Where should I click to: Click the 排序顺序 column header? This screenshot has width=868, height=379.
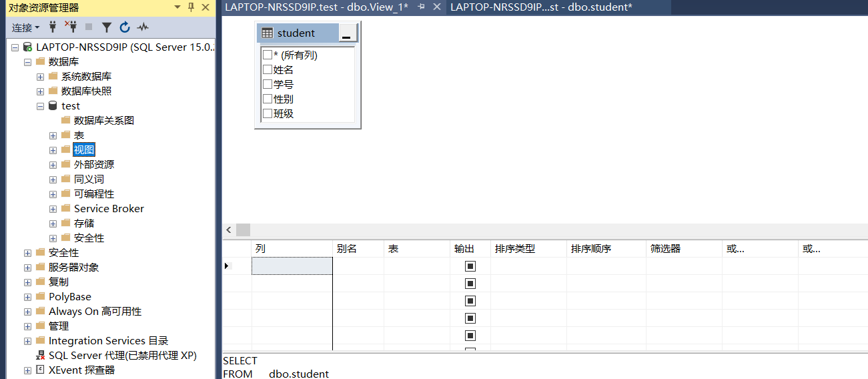606,249
